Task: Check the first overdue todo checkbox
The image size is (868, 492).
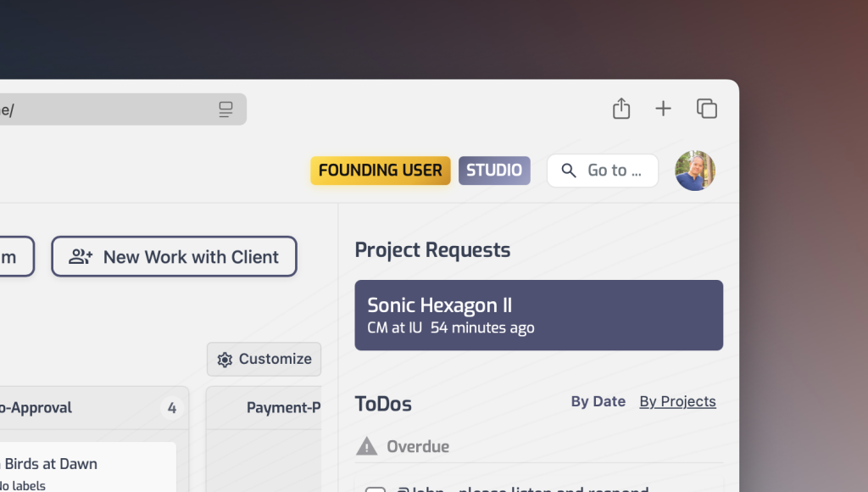Action: coord(375,489)
